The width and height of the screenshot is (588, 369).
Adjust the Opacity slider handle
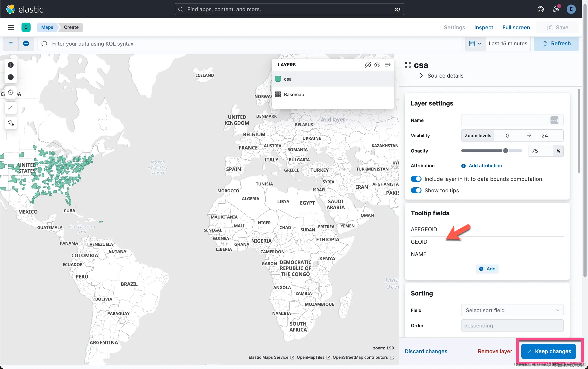click(x=505, y=151)
